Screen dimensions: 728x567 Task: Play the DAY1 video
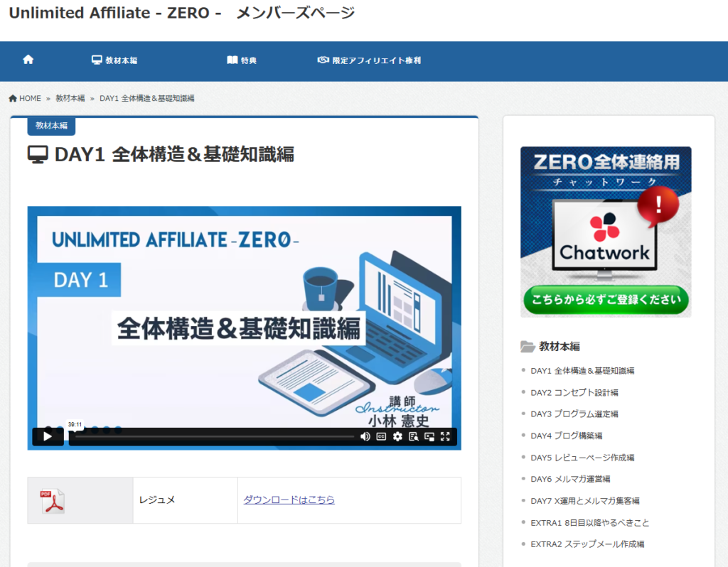pos(48,436)
